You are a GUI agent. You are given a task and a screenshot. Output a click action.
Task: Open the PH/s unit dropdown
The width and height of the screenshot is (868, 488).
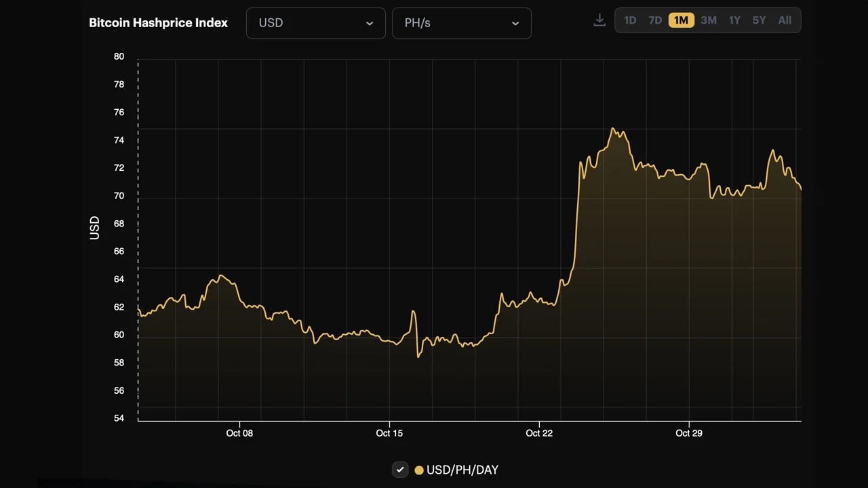462,23
